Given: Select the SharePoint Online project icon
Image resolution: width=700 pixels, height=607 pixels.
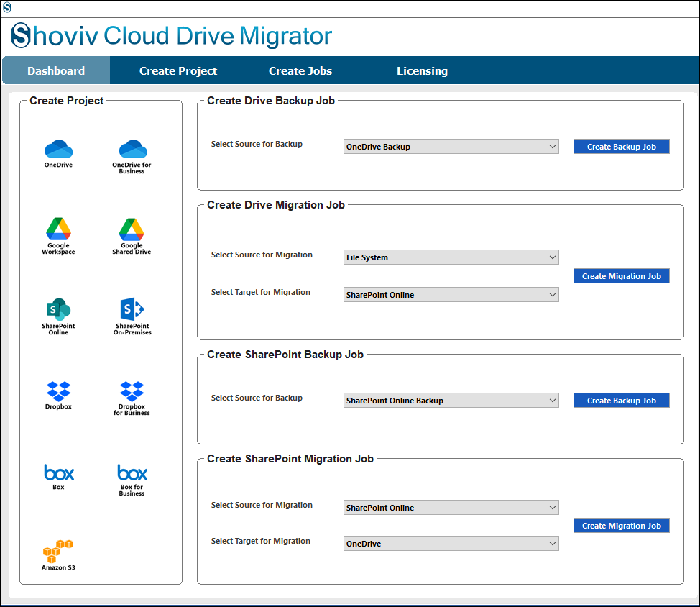Looking at the screenshot, I should [58, 316].
